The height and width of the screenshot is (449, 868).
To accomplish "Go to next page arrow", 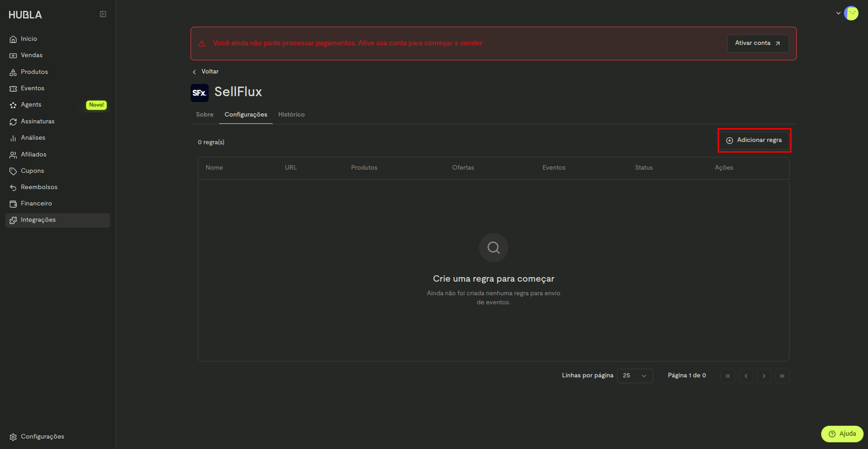I will pyautogui.click(x=764, y=376).
